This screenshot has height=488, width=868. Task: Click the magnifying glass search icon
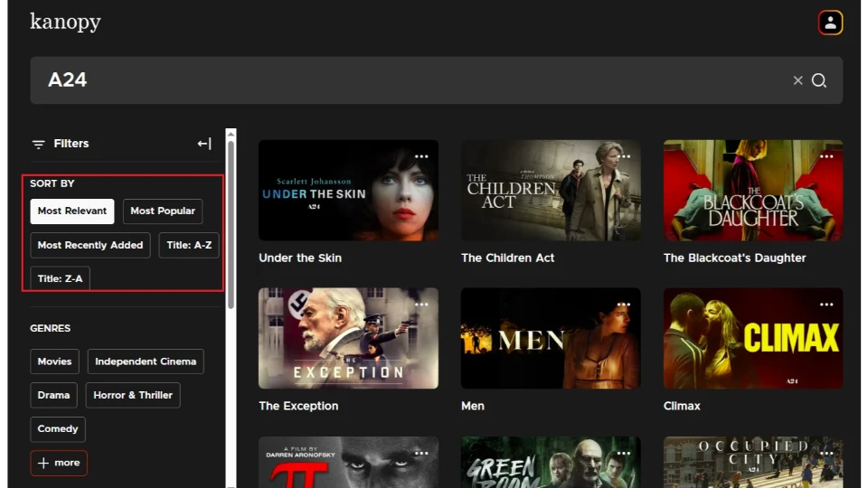[819, 80]
